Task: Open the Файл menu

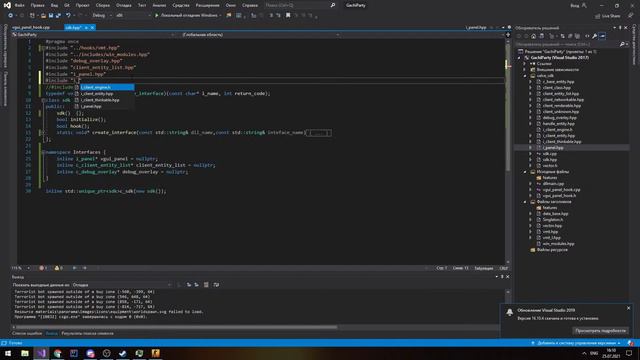Action: click(19, 5)
